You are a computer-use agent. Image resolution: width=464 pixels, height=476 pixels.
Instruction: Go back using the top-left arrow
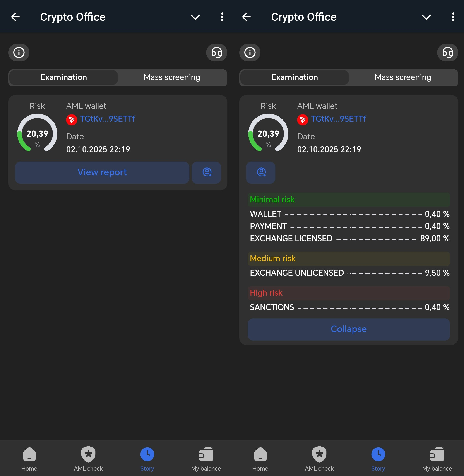pos(15,17)
